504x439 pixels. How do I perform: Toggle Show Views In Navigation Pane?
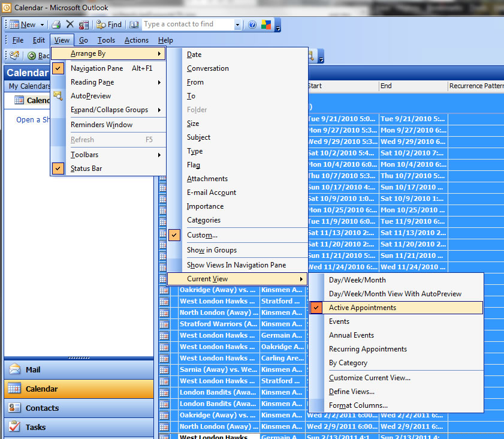tap(237, 265)
